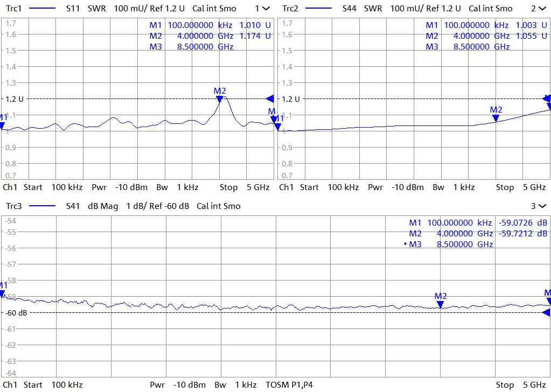Select the M2 marker triangle on S11 trace
The image size is (551, 392).
220,99
